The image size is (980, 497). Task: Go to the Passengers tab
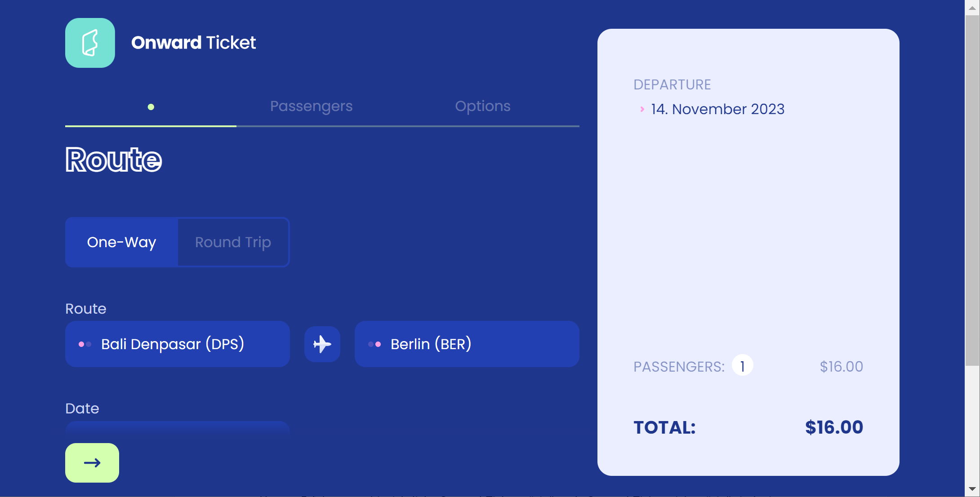pos(311,106)
